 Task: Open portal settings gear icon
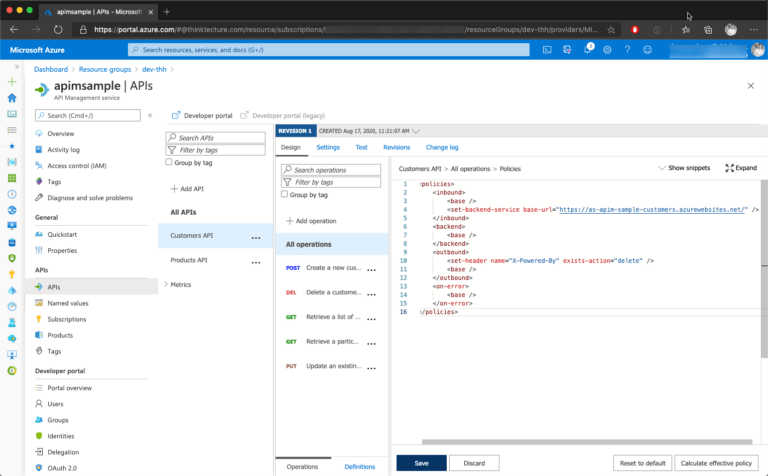607,50
